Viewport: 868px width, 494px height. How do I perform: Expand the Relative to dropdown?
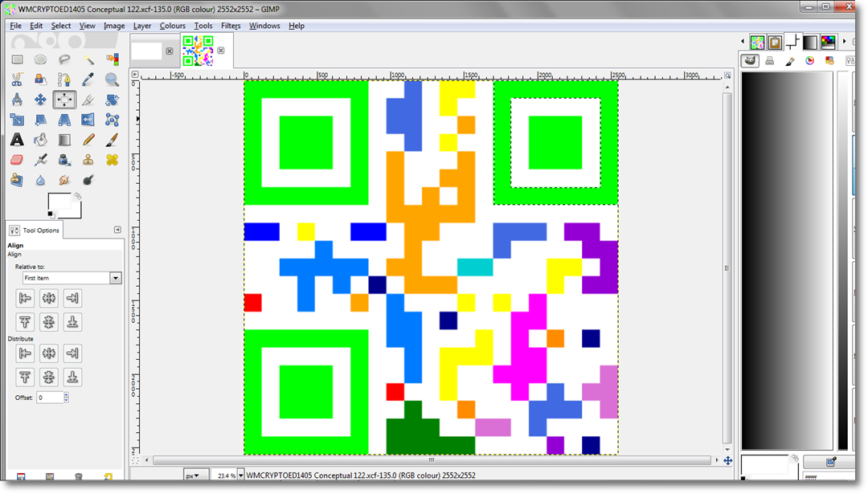pos(115,278)
